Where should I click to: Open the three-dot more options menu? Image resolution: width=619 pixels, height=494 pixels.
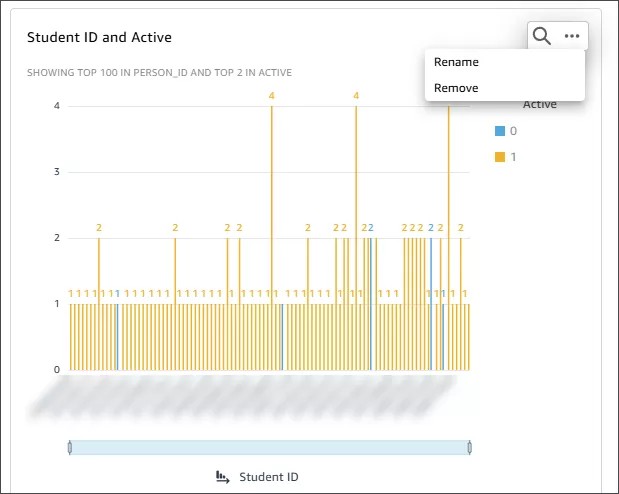coord(572,37)
